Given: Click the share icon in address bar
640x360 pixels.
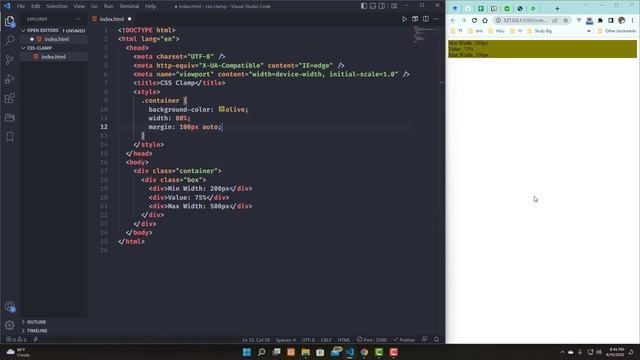Looking at the screenshot, I should coord(555,20).
